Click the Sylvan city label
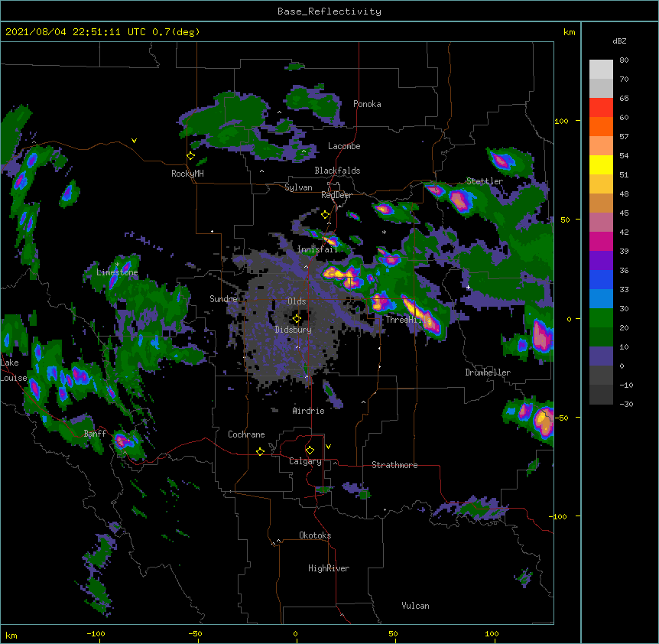The height and width of the screenshot is (644, 659). tap(298, 187)
